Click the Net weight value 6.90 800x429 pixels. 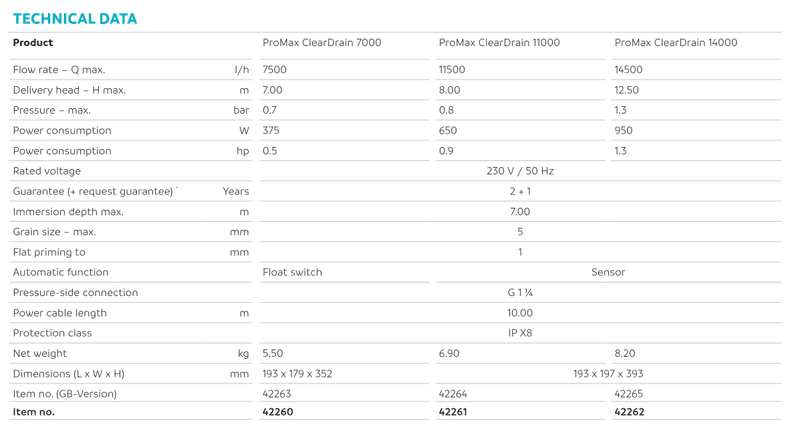(449, 353)
